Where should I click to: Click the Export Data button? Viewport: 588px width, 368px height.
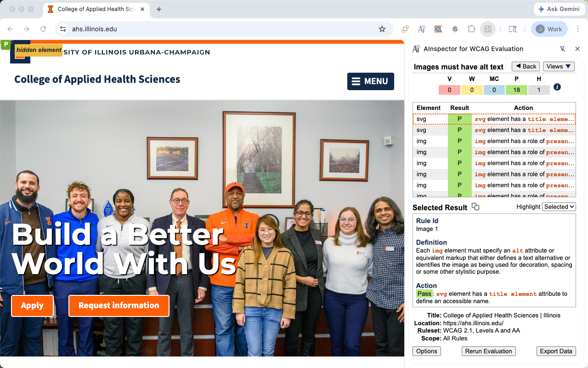pos(556,351)
